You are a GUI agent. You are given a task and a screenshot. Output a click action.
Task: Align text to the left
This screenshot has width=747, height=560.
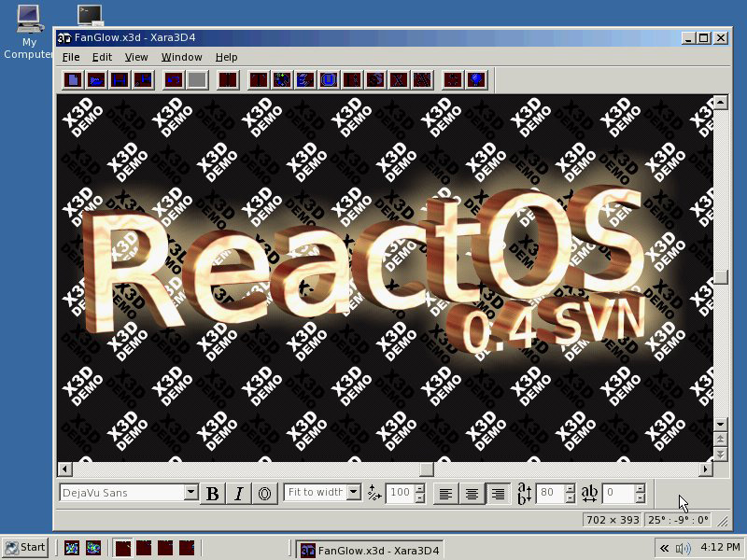coord(445,494)
